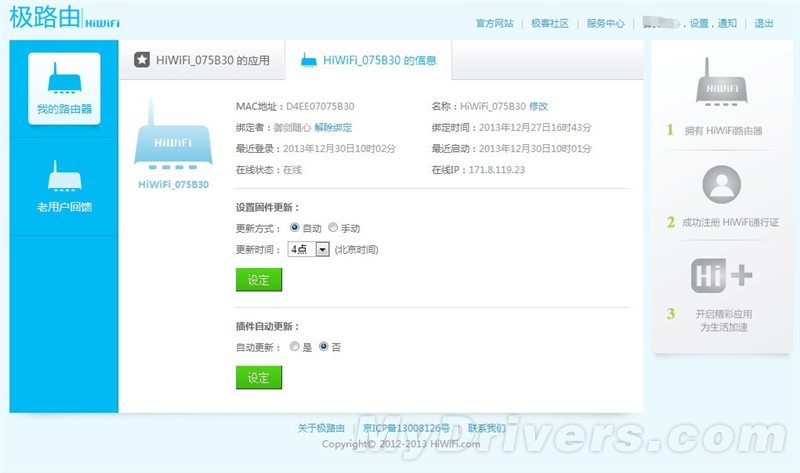Open 官方网站 top link
This screenshot has height=473, width=800.
point(494,23)
